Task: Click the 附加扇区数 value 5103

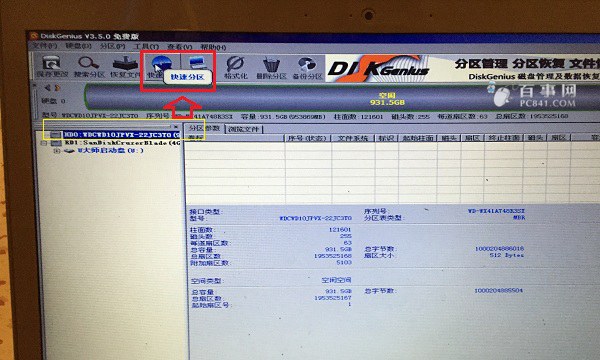Action: pyautogui.click(x=344, y=262)
